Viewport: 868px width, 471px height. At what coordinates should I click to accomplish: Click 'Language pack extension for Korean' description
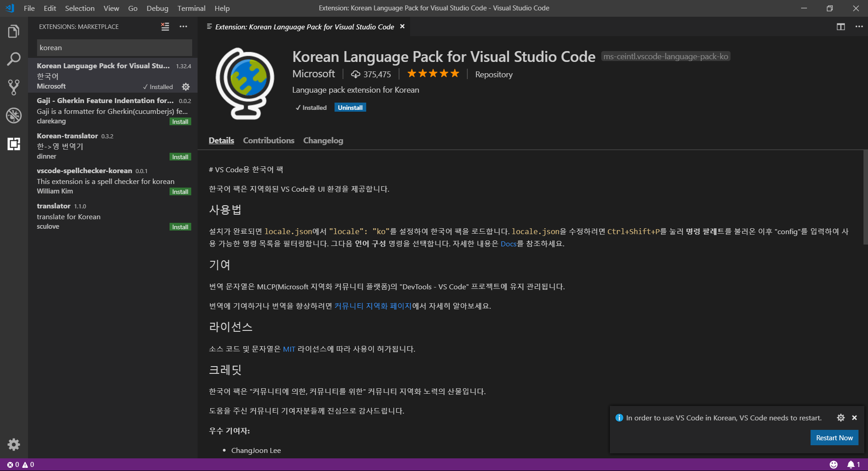coord(355,90)
